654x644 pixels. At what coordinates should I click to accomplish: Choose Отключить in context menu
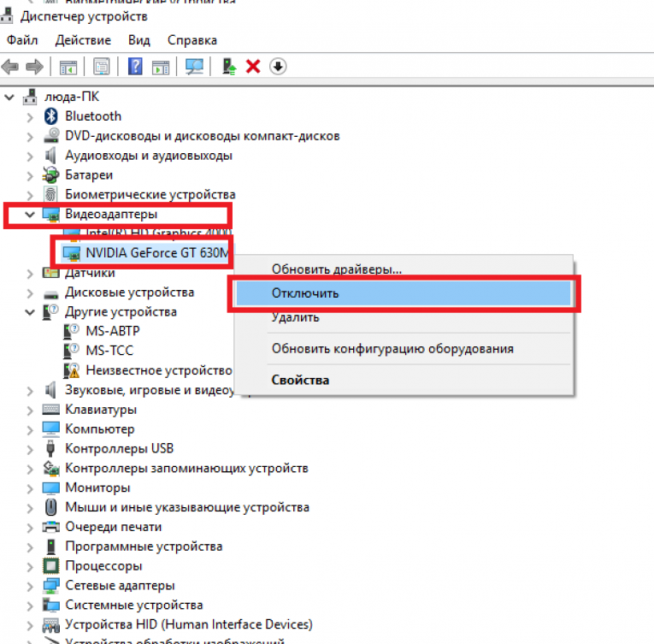(403, 293)
